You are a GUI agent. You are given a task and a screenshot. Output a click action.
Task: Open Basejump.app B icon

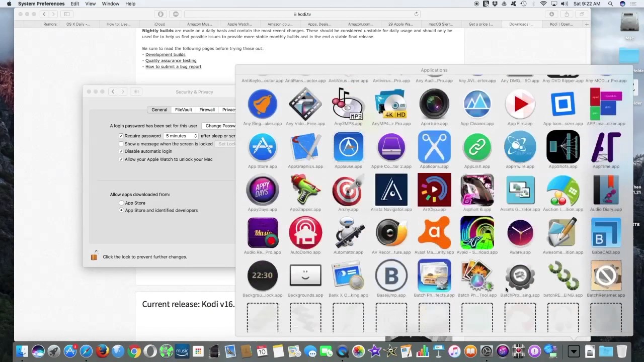click(x=391, y=276)
